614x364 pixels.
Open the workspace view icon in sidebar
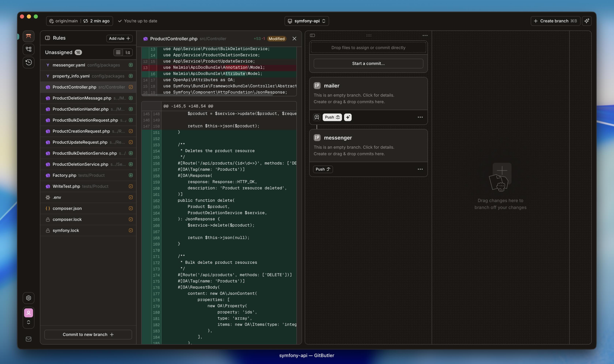(x=29, y=36)
